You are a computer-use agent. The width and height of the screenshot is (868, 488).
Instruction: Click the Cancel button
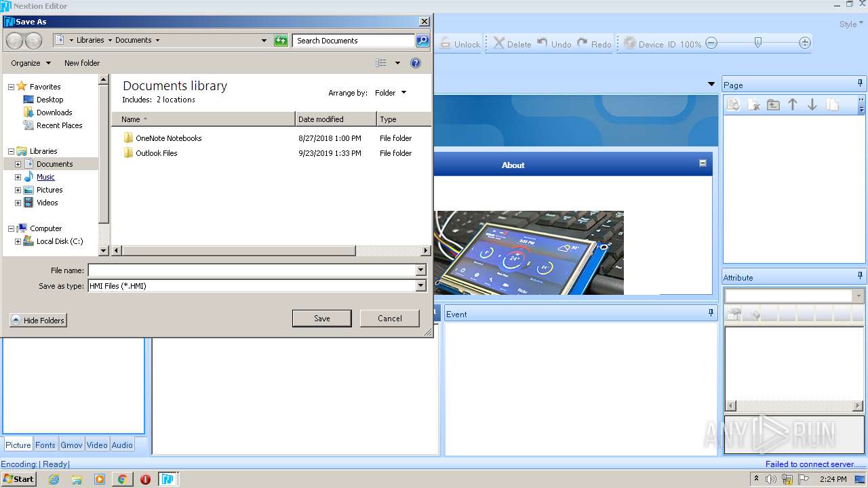(390, 319)
